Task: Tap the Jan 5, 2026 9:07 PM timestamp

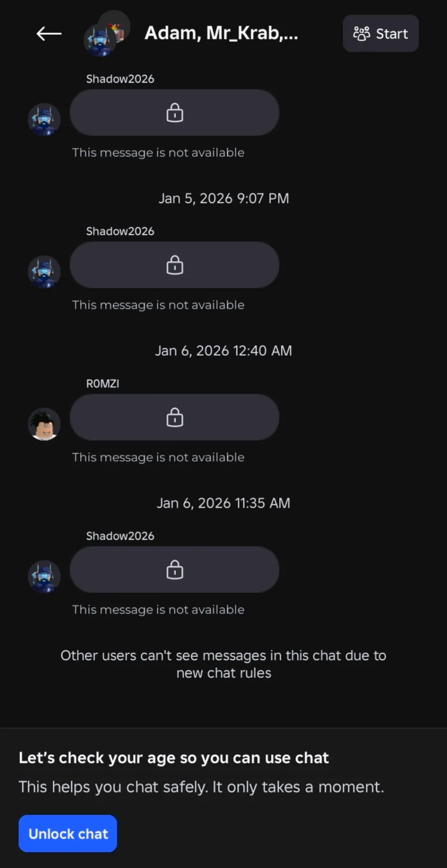Action: tap(223, 199)
